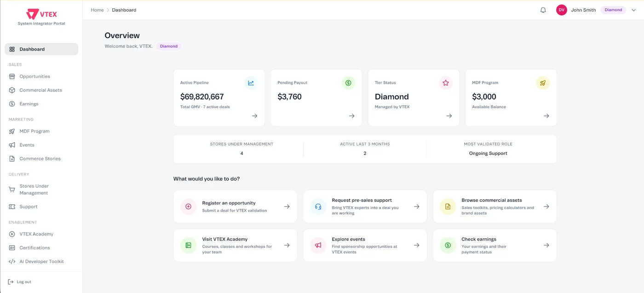Screen dimensions: 644x293
Task: Click the $3,000 available balance value
Action: [484, 97]
